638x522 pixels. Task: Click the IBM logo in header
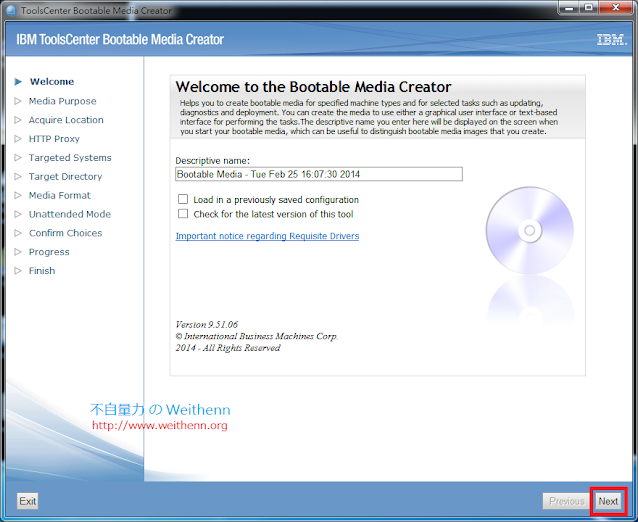(x=612, y=39)
